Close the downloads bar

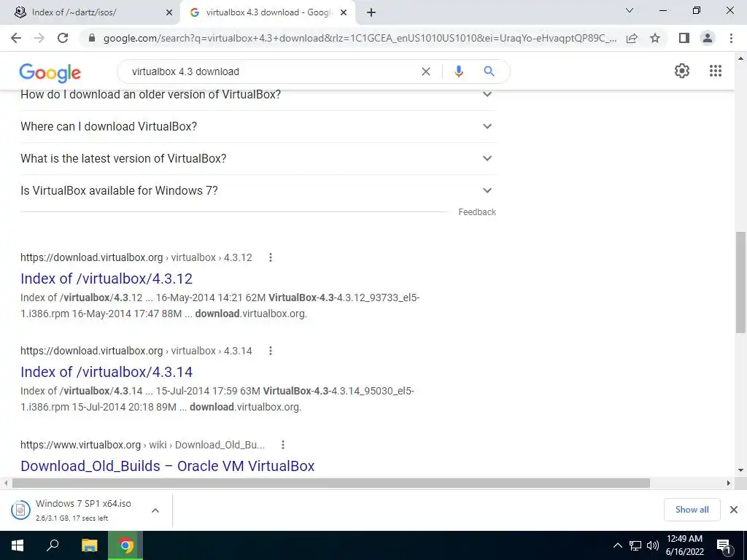click(x=734, y=510)
